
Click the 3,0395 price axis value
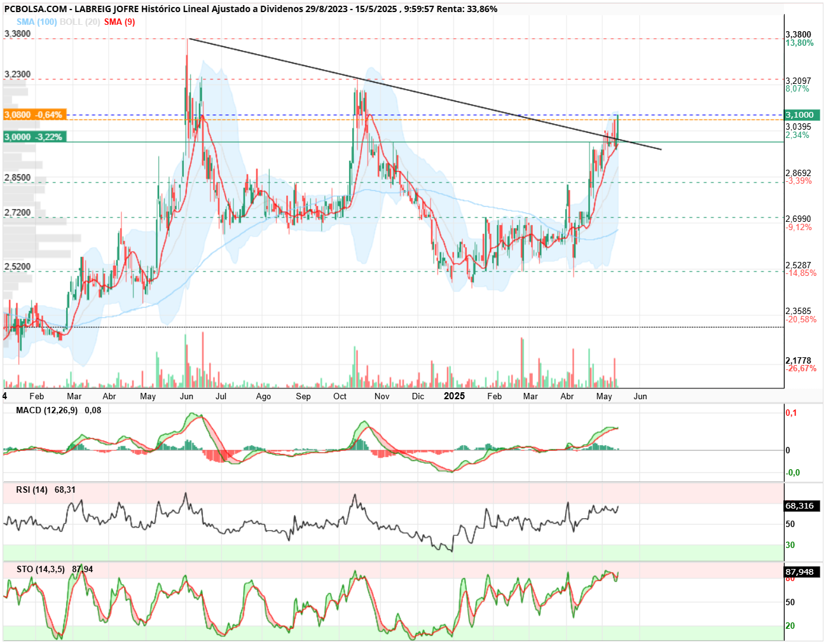[798, 127]
